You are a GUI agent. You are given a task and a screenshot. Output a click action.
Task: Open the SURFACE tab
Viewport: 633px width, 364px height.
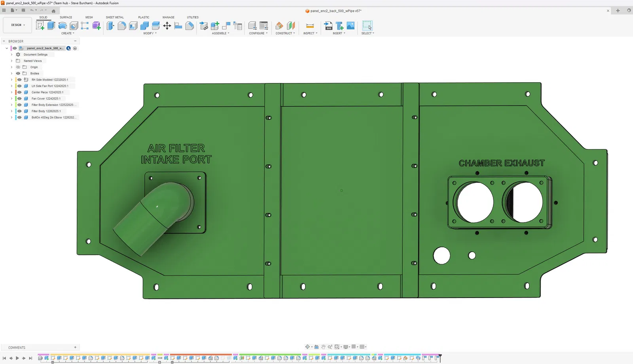66,17
